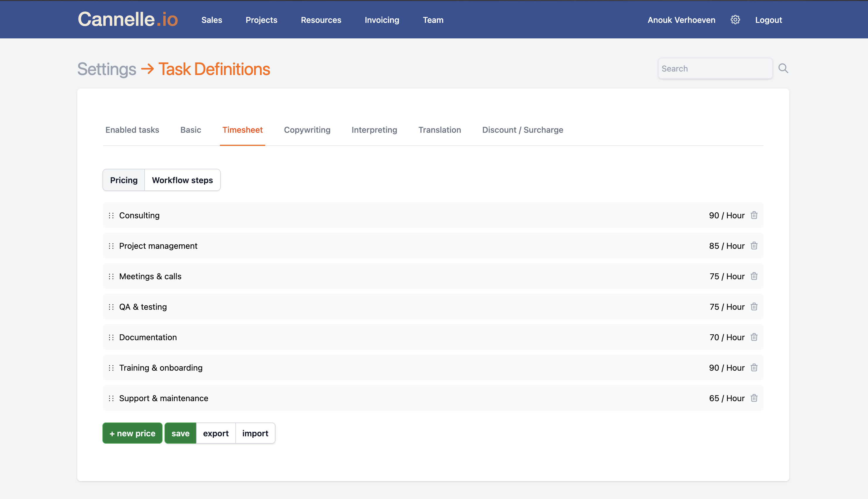Open Anouk Verhoeven's profile
868x499 pixels.
click(681, 20)
